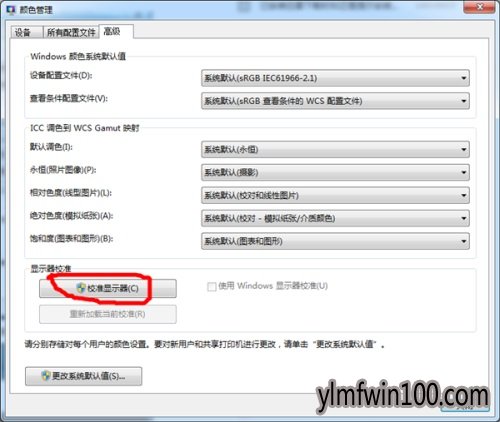
Task: Click 重新加载当前校准(R) button
Action: (108, 314)
